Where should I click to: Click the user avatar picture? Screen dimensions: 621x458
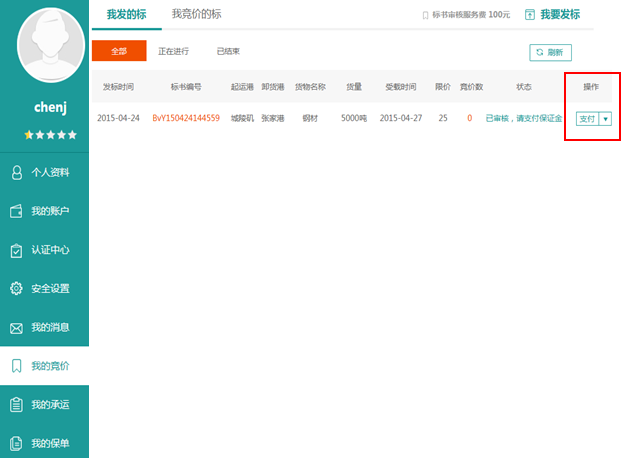(51, 45)
